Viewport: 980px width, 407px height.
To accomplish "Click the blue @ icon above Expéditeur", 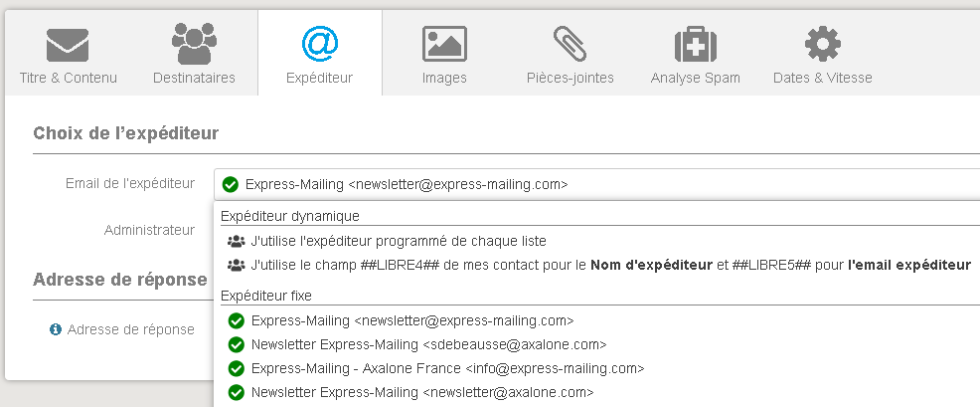I will click(319, 44).
